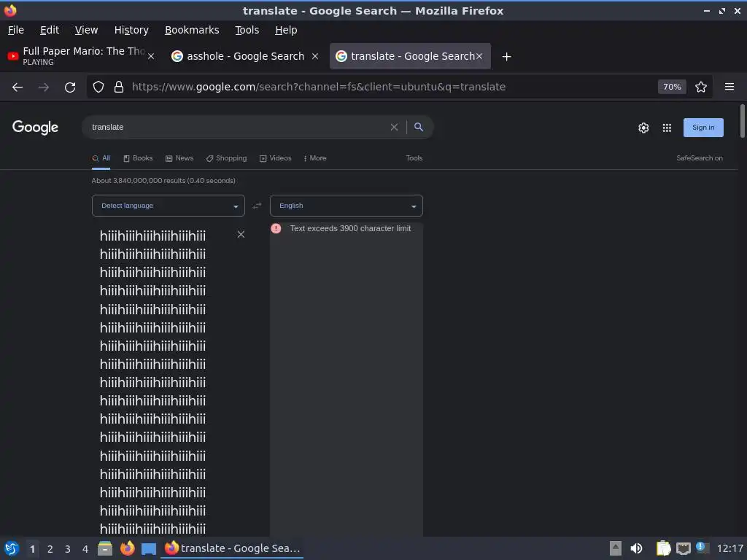Viewport: 747px width, 560px height.
Task: Go back with the browser back arrow
Action: (x=18, y=87)
